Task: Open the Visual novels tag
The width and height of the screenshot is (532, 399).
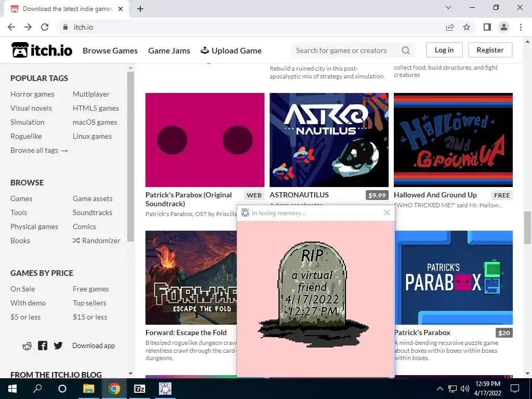Action: [x=31, y=108]
